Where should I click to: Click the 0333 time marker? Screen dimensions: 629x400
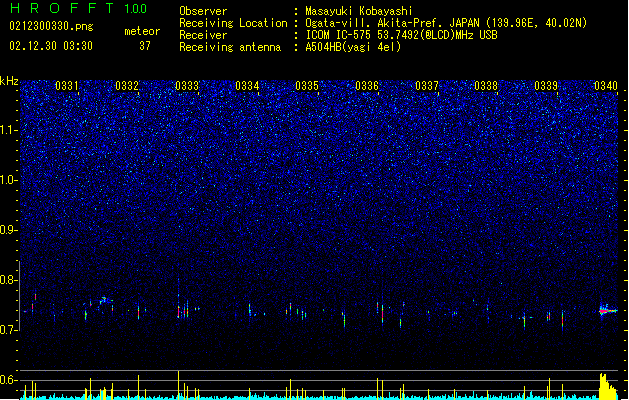(x=187, y=86)
